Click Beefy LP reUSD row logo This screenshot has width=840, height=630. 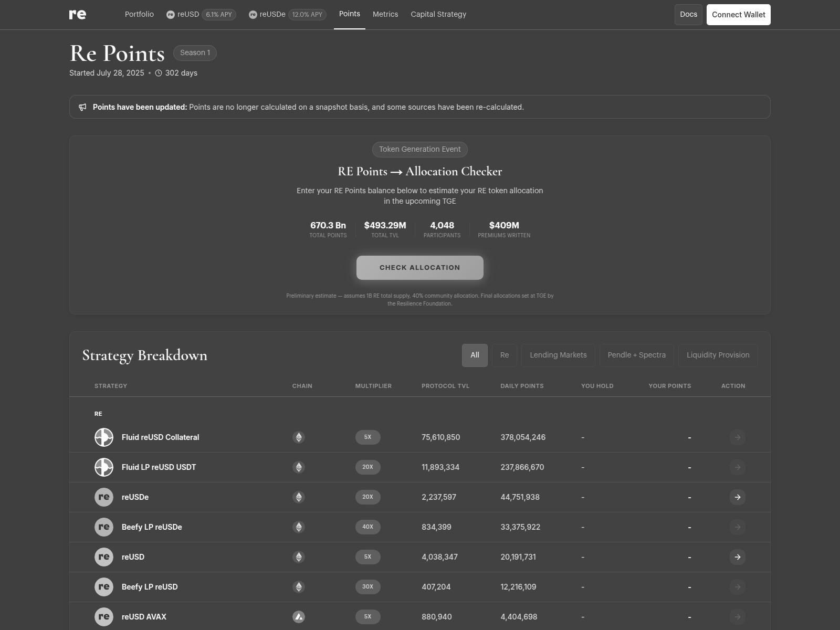point(104,587)
